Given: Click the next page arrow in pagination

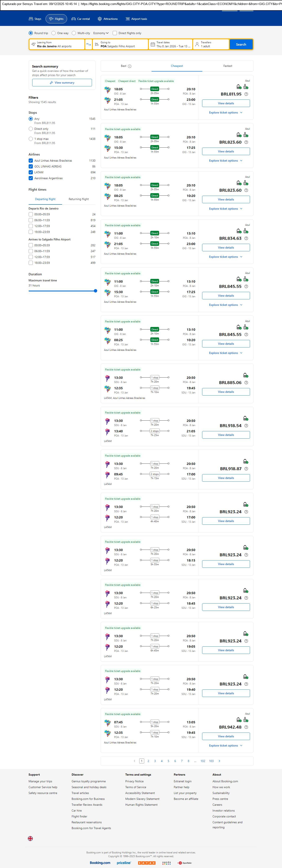Looking at the screenshot, I should pyautogui.click(x=219, y=761).
